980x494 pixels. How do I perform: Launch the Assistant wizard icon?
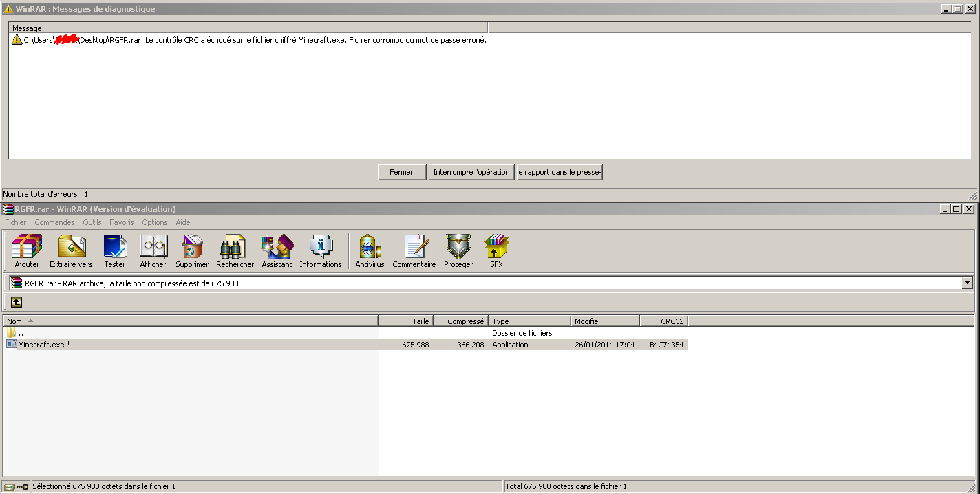click(277, 250)
